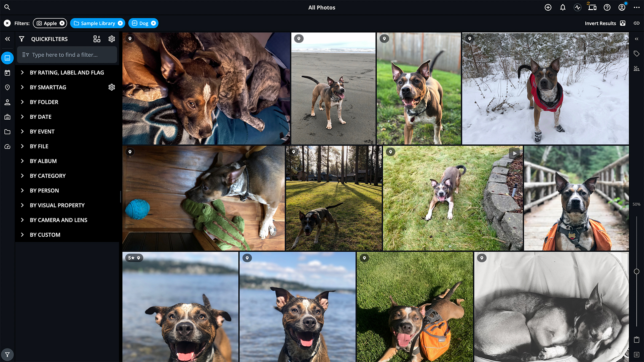Image resolution: width=644 pixels, height=362 pixels.
Task: Open the person assignment panel icon
Action: [x=637, y=68]
